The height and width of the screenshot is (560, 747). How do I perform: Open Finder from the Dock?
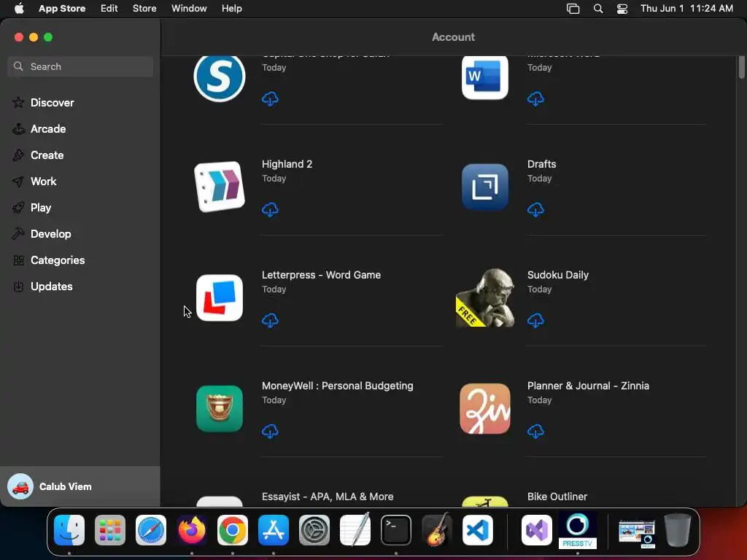pyautogui.click(x=69, y=530)
